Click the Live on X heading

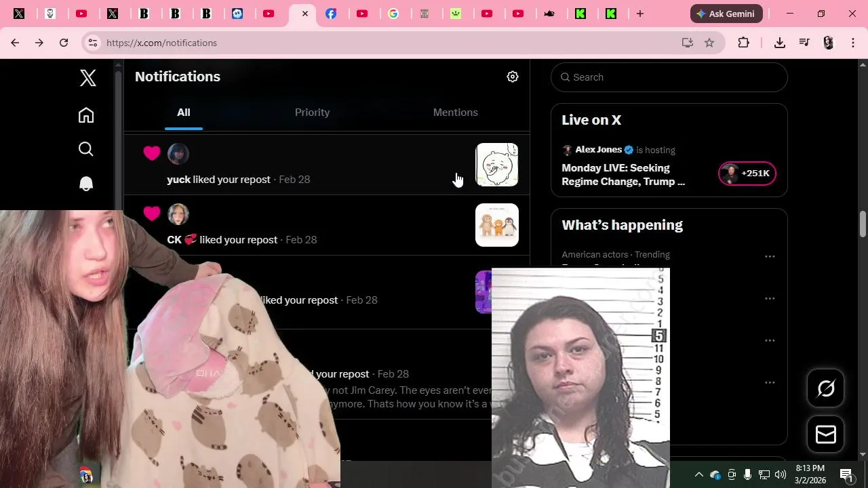coord(591,120)
